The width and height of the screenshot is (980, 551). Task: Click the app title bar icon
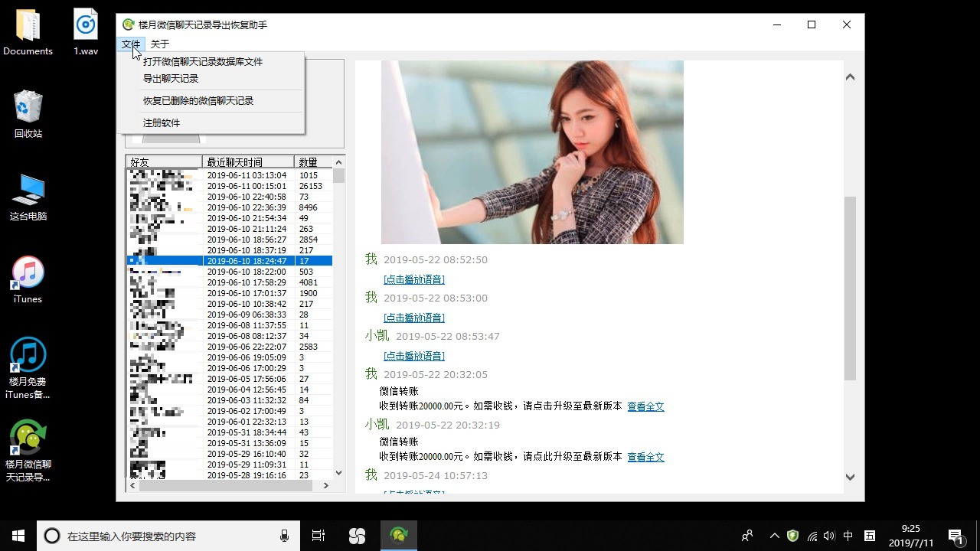click(129, 24)
